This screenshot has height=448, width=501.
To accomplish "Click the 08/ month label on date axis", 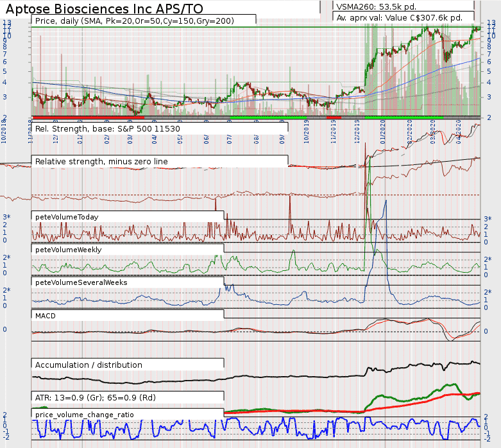I will pos(256,139).
